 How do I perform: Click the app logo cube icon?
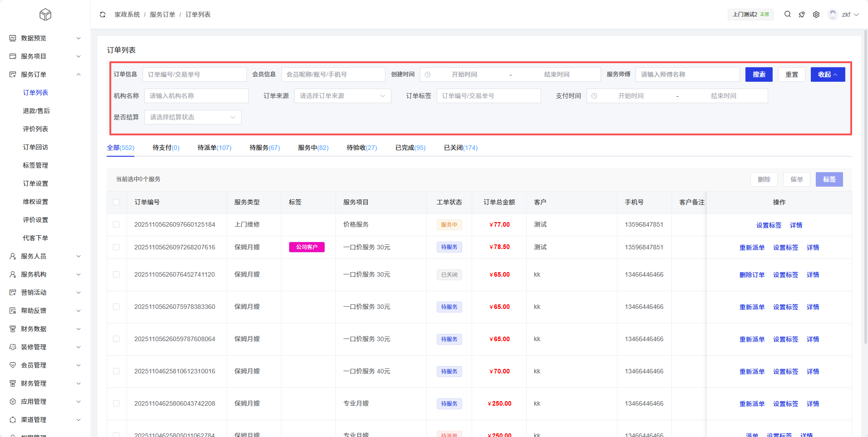click(x=45, y=15)
